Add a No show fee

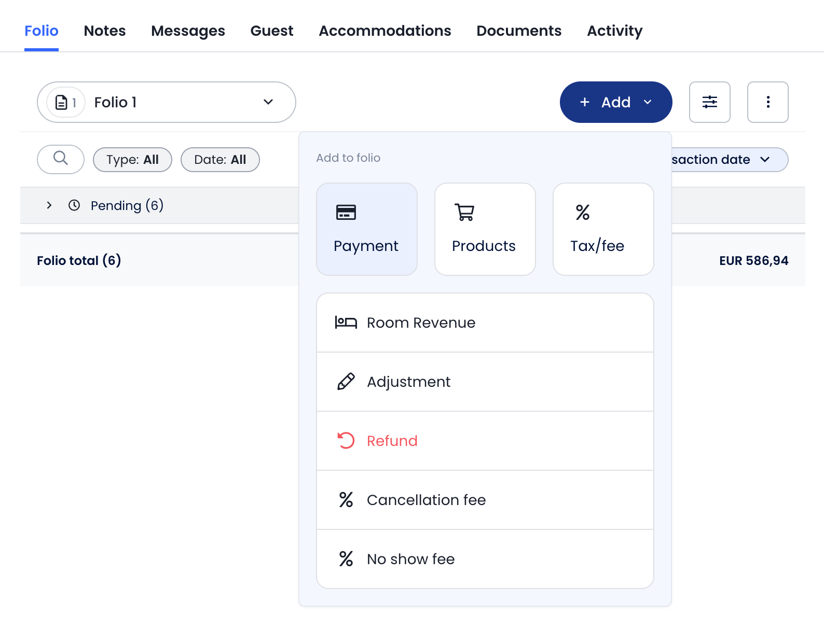pyautogui.click(x=485, y=559)
